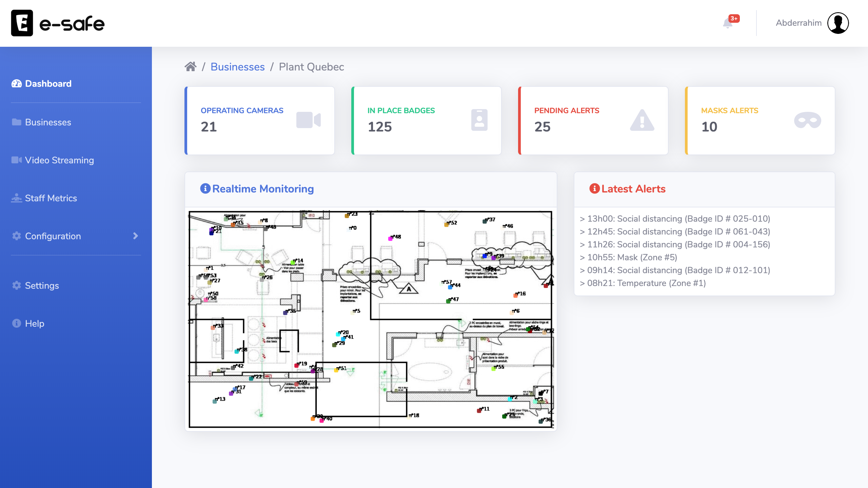Click the home icon in breadcrumb
The width and height of the screenshot is (868, 488).
(191, 67)
